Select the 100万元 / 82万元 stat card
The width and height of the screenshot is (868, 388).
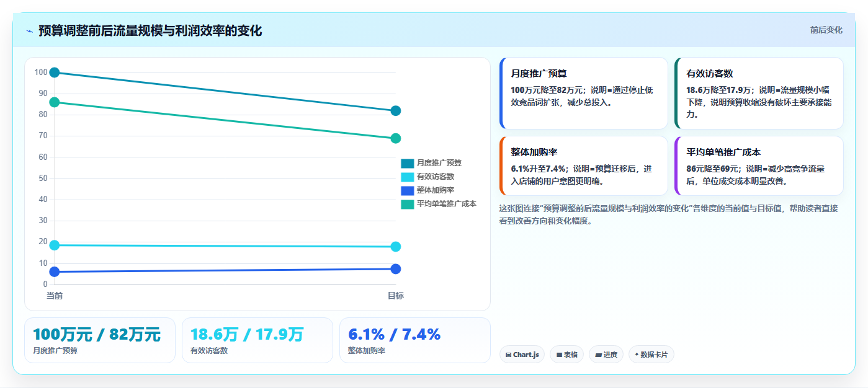(x=100, y=340)
